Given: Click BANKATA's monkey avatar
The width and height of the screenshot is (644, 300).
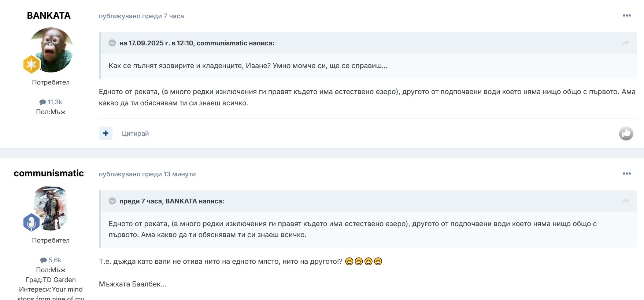Looking at the screenshot, I should pos(51,50).
